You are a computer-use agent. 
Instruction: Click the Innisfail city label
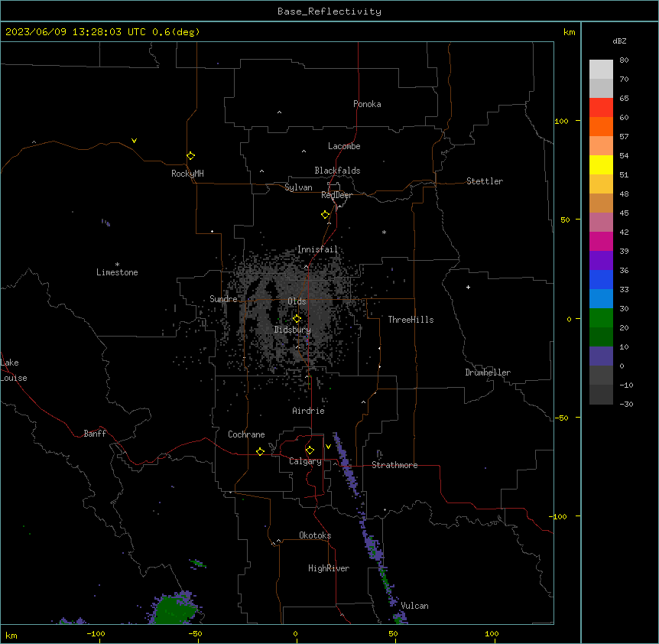pyautogui.click(x=317, y=249)
